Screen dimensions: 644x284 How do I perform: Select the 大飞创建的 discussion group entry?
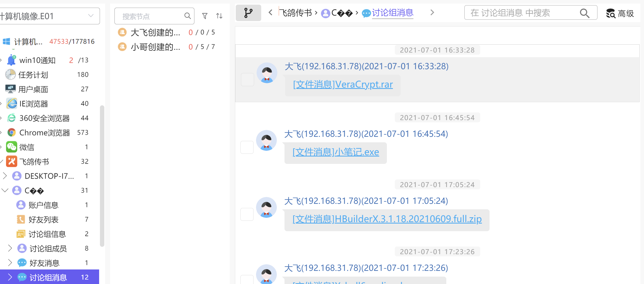155,33
